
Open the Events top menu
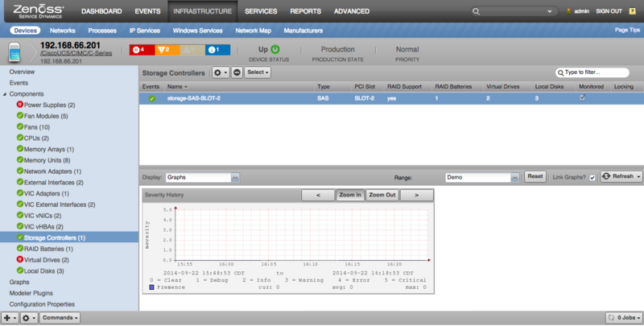pyautogui.click(x=147, y=11)
